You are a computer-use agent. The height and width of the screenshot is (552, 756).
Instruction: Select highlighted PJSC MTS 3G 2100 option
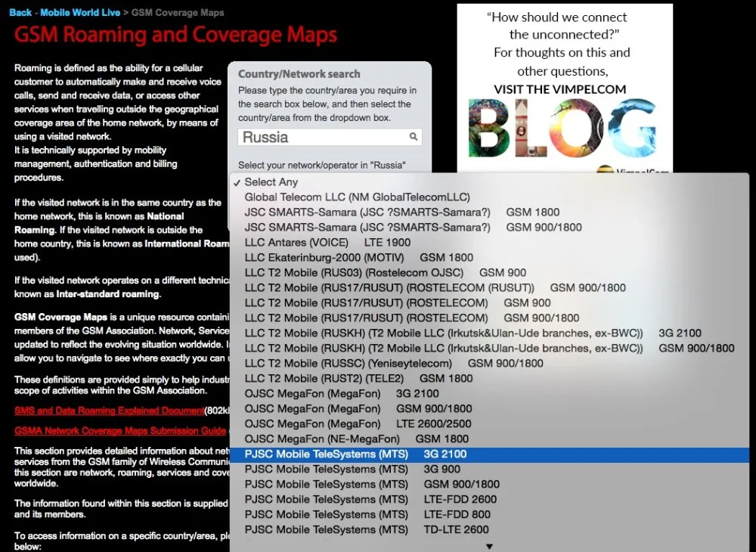coord(489,454)
